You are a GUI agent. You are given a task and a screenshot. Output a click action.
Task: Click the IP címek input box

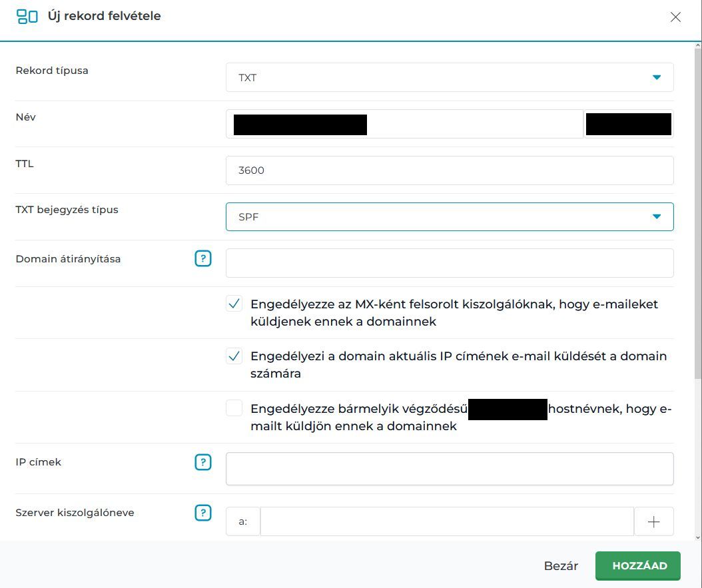coord(450,469)
